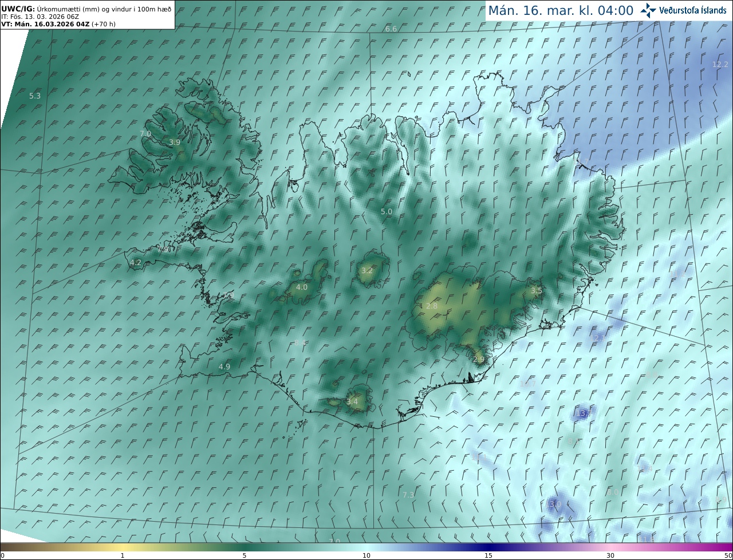733x560 pixels.
Task: Click the '30' tick label on the color scale
Action: point(610,556)
